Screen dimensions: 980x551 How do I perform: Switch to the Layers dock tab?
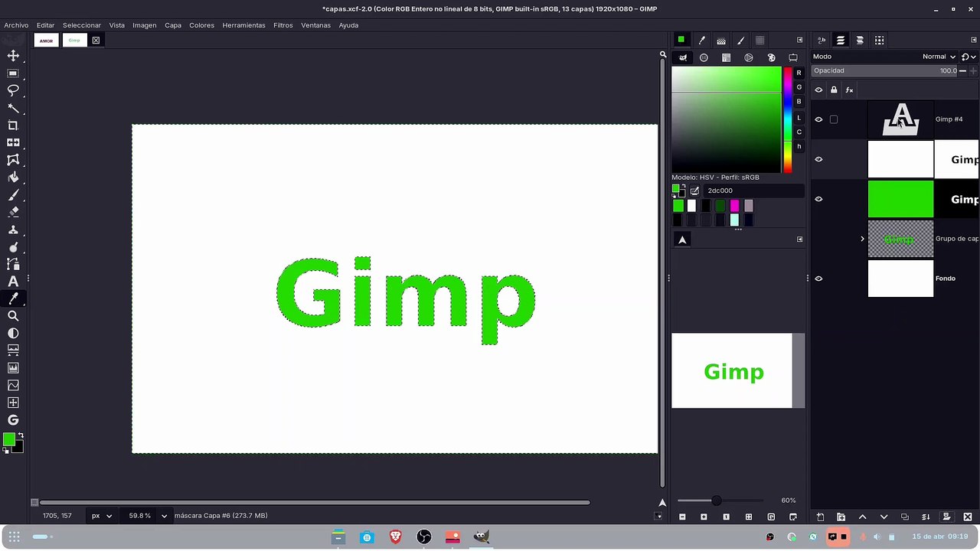coord(841,41)
